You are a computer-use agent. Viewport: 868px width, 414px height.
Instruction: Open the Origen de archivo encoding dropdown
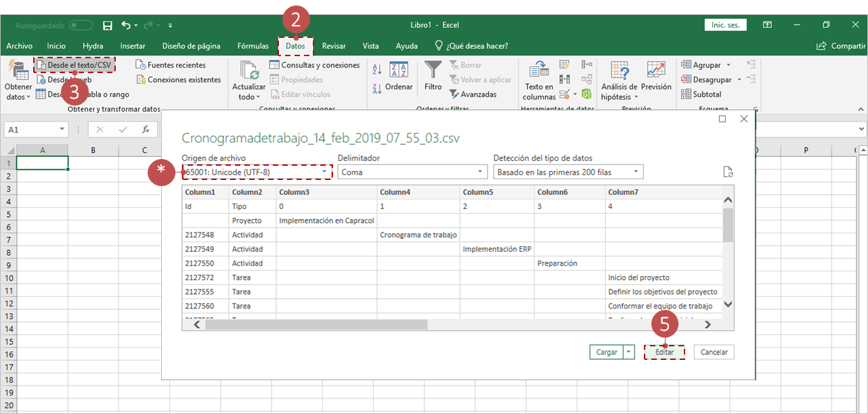point(257,171)
